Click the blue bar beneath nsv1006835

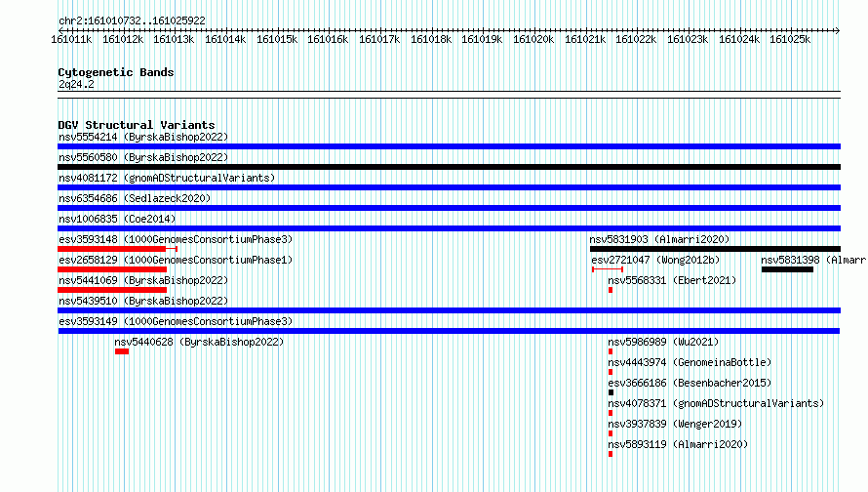pyautogui.click(x=449, y=228)
